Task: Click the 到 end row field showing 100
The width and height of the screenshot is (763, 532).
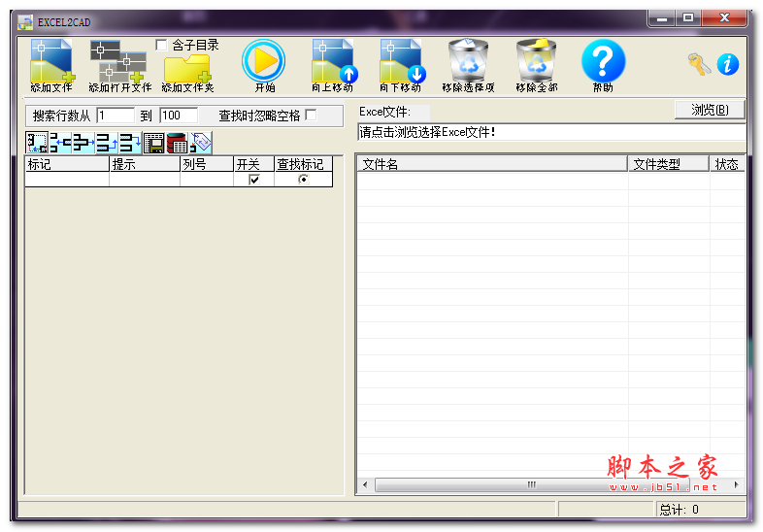Action: (x=179, y=116)
